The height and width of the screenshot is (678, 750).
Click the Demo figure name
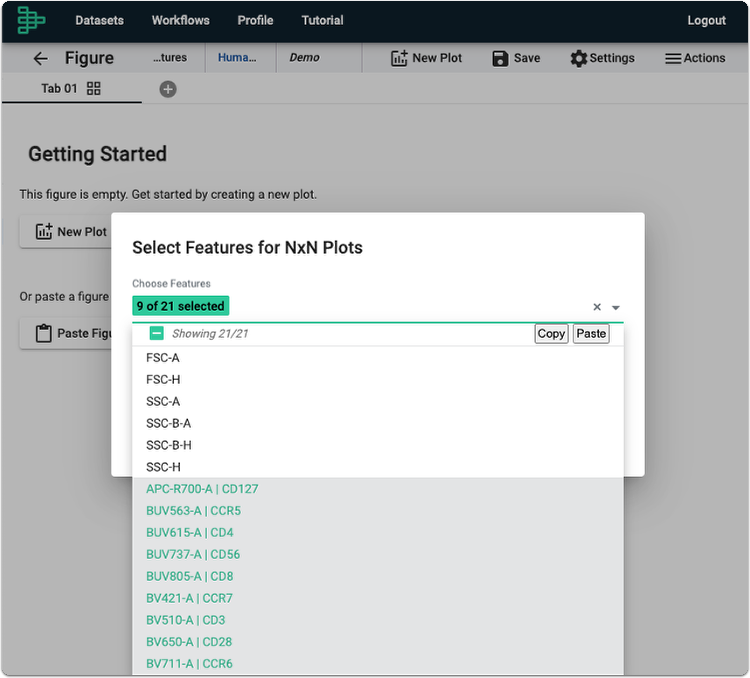(x=304, y=58)
